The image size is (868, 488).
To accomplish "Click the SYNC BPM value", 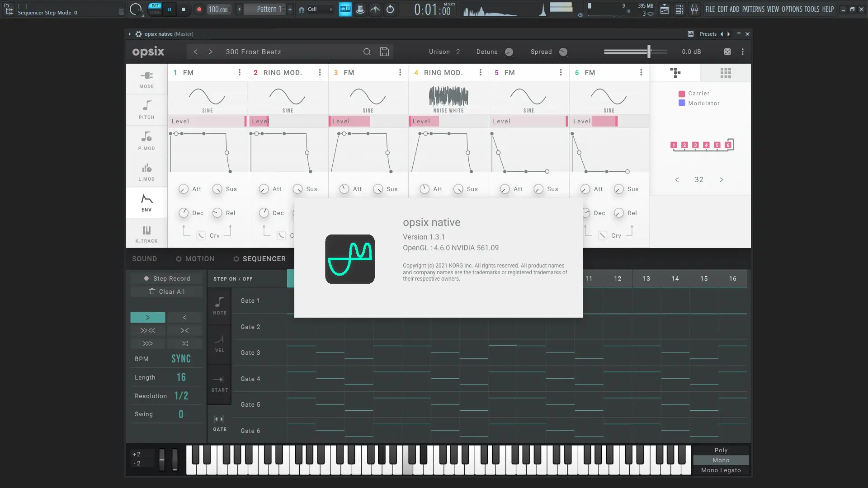I will pos(181,359).
